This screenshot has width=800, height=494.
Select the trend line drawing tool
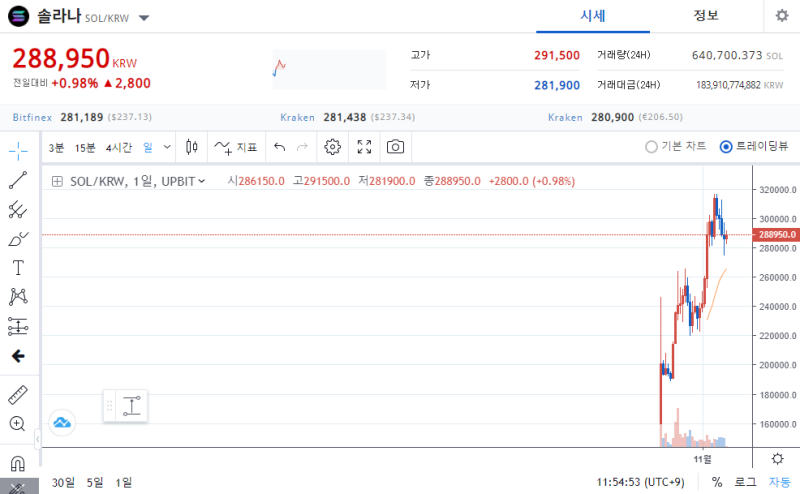pos(18,180)
